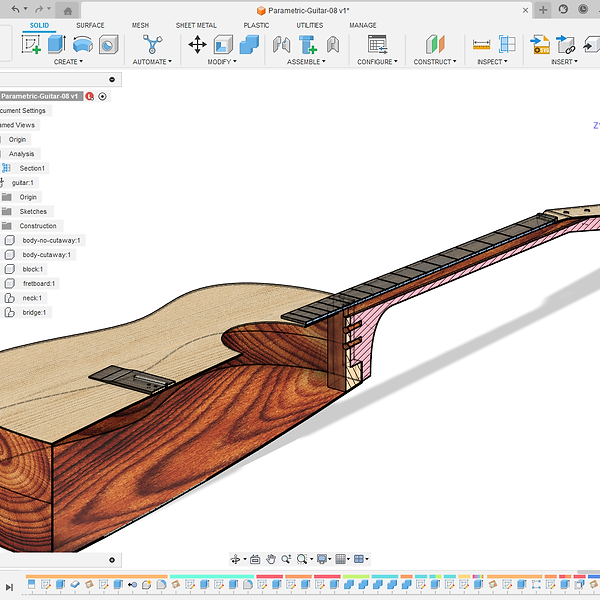This screenshot has height=600, width=600.
Task: Open the CONFIGURE dropdown menu
Action: click(377, 62)
